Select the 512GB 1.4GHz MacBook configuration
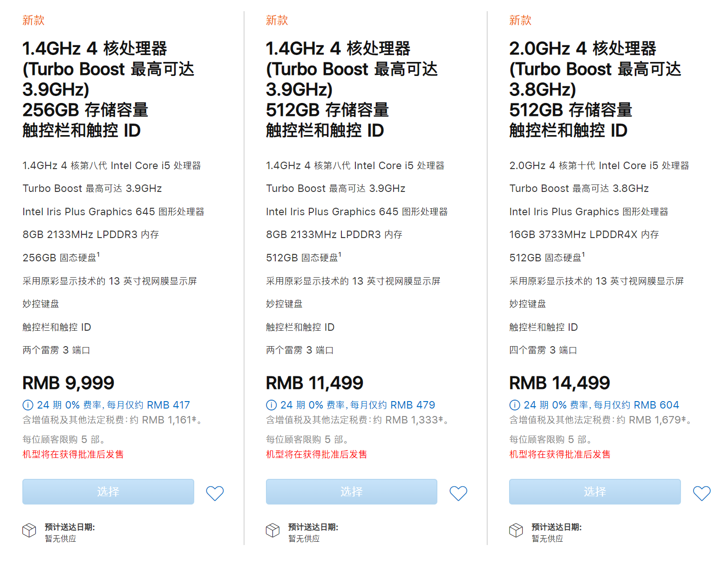Image resolution: width=728 pixels, height=566 pixels. tap(351, 491)
